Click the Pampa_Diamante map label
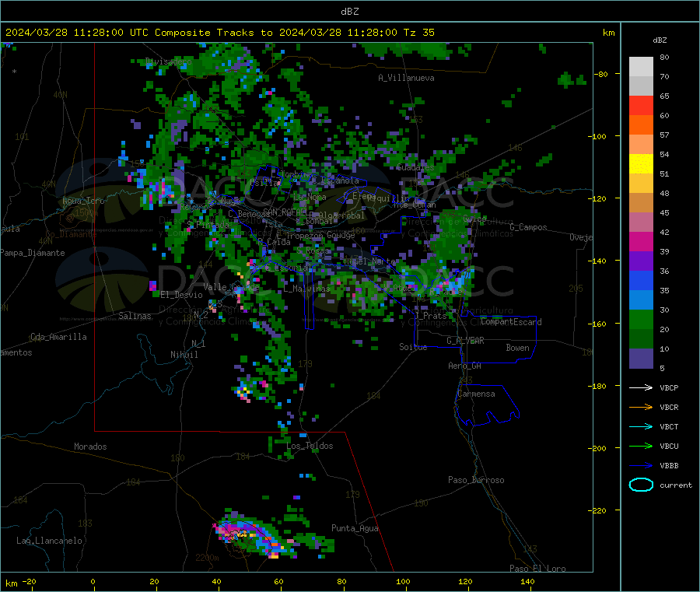 tap(33, 253)
